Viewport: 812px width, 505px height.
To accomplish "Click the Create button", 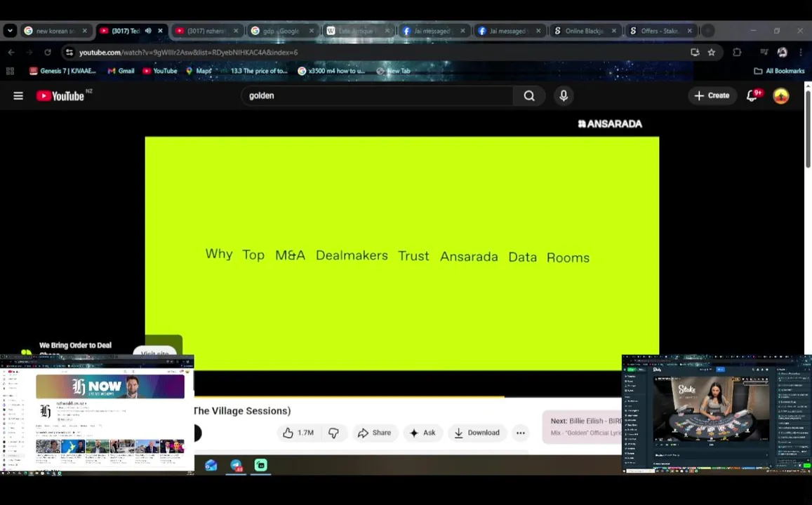I will [x=712, y=95].
